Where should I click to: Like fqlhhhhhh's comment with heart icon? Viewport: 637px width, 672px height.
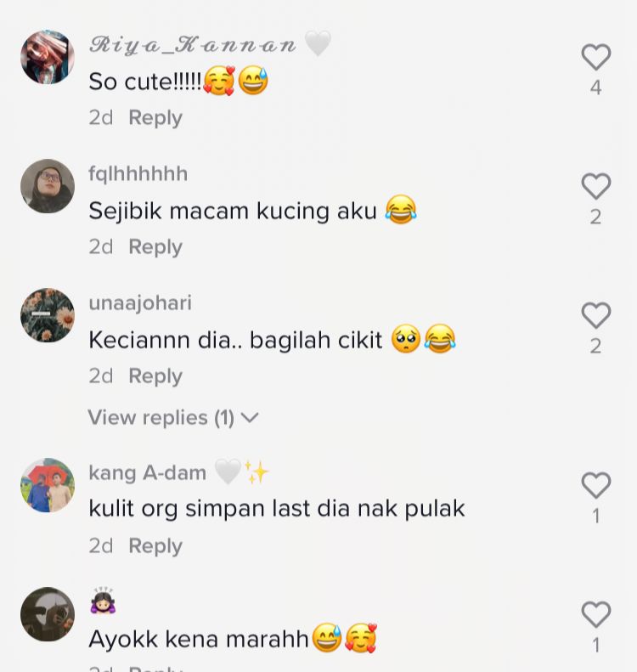coord(596,186)
